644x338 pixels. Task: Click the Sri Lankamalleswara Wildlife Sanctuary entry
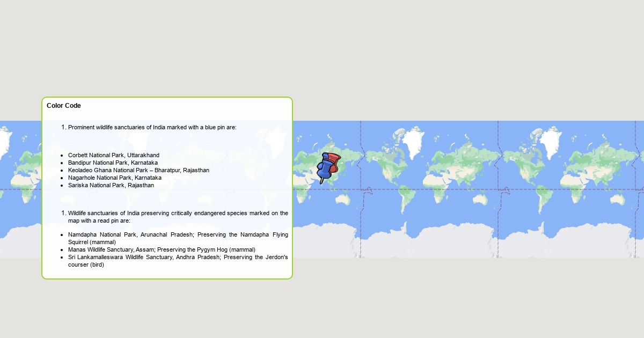point(178,261)
